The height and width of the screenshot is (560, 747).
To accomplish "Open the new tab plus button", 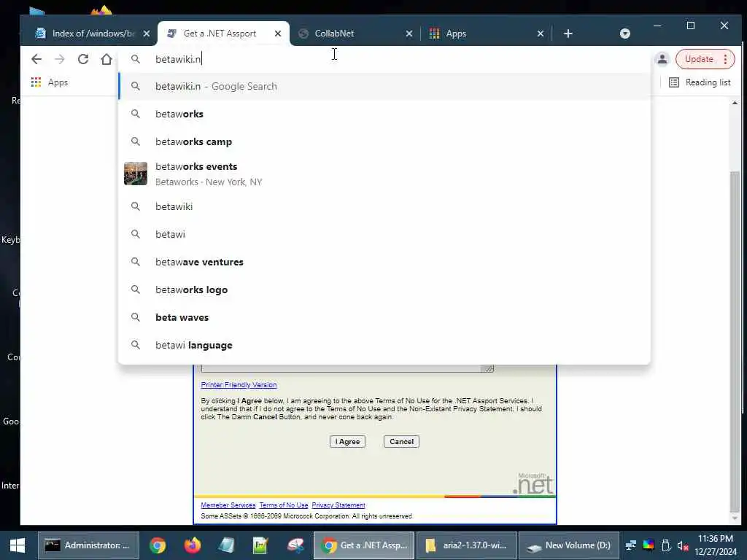I will (568, 34).
